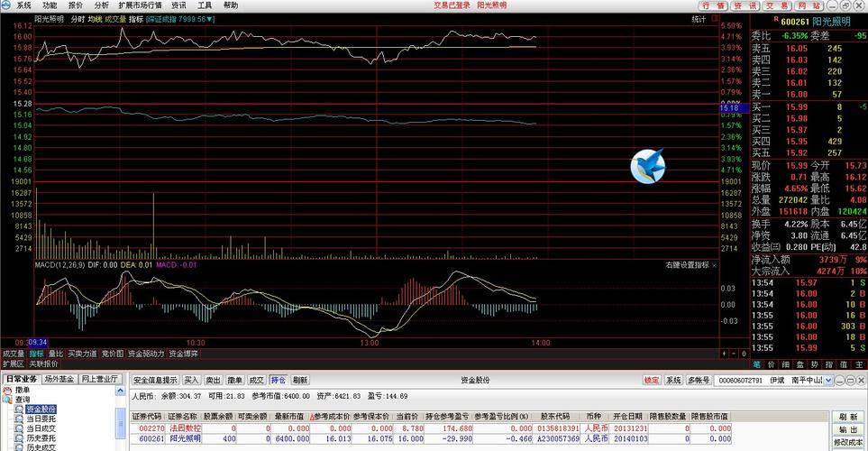This screenshot has width=868, height=451.
Task: Click the 锁定 button
Action: (x=652, y=380)
